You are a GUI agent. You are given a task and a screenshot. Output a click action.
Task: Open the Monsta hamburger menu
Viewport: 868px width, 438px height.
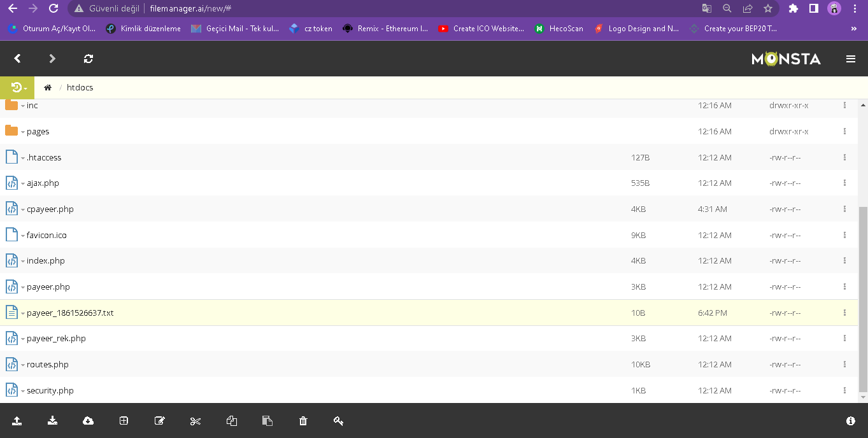[851, 59]
